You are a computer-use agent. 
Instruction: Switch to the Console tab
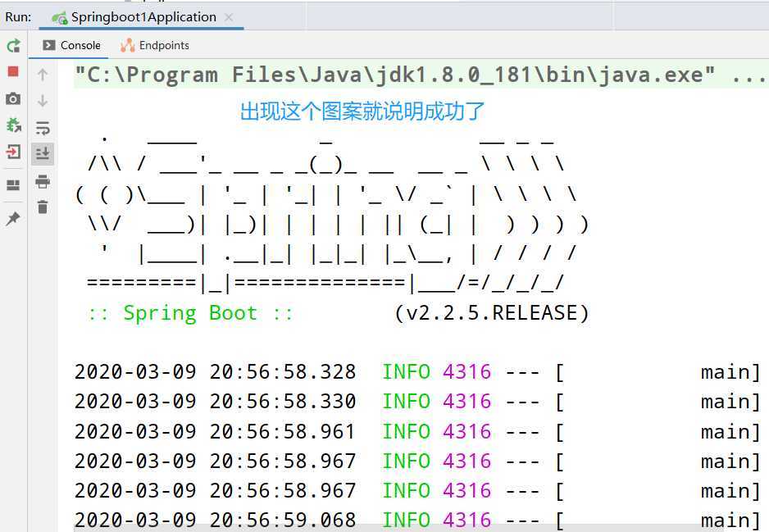(71, 45)
